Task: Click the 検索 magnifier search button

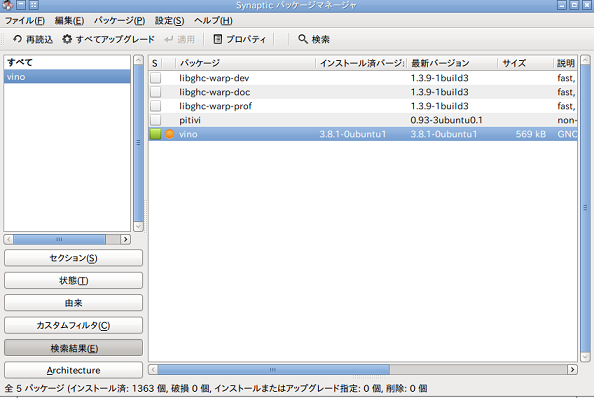Action: pos(314,39)
